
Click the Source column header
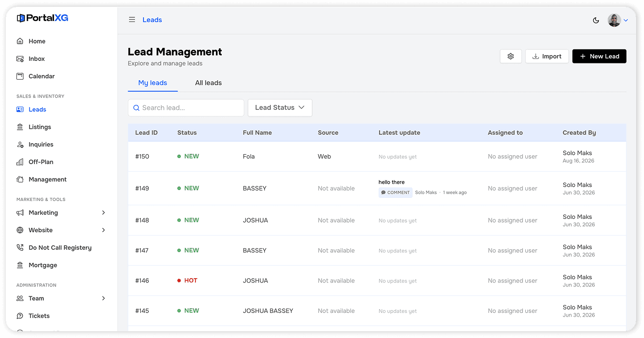[x=328, y=133]
